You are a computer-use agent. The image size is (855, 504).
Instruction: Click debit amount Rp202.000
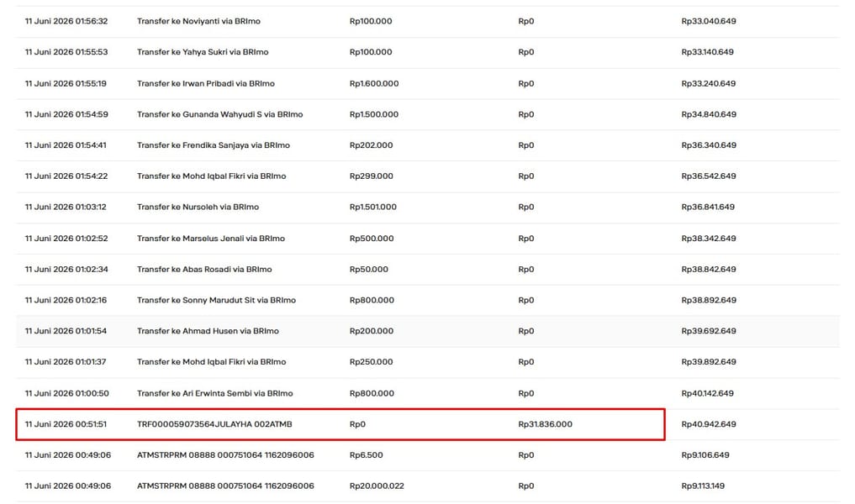(x=371, y=145)
